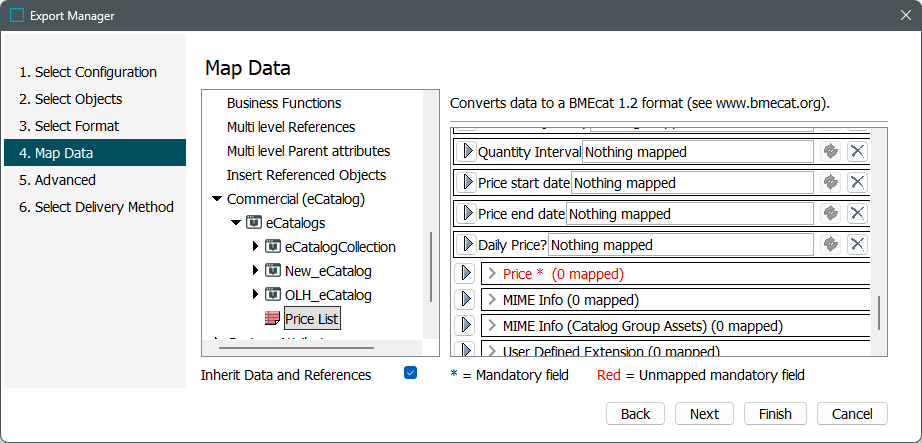This screenshot has width=922, height=443.
Task: Clear the Price end date mapping
Action: click(x=857, y=214)
